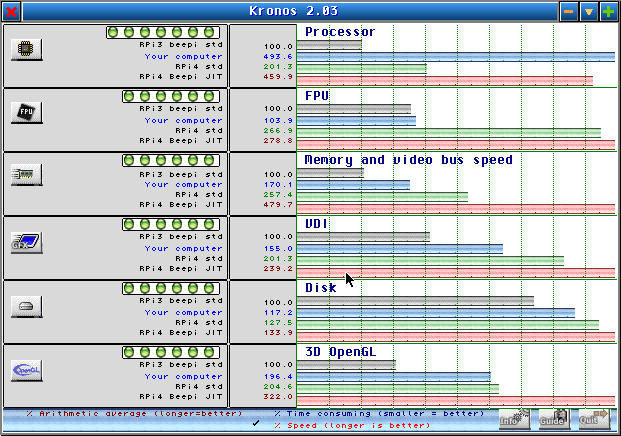This screenshot has height=436, width=621.
Task: Click OpenGL value 322.0
Action: tap(278, 396)
